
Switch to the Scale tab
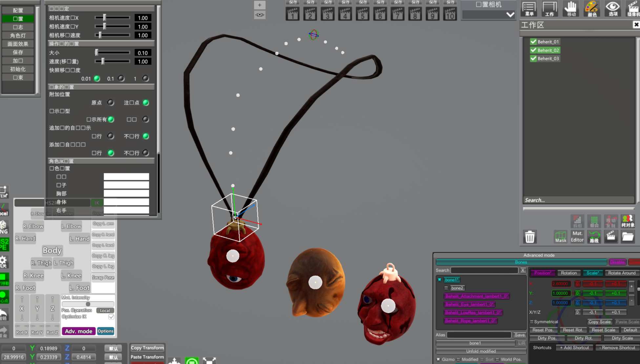tap(592, 273)
